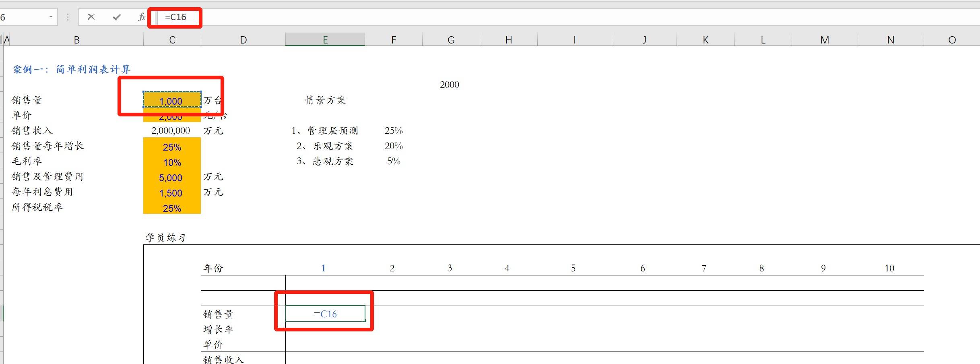Select the year 1 header cell
The width and height of the screenshot is (980, 364).
coord(323,268)
